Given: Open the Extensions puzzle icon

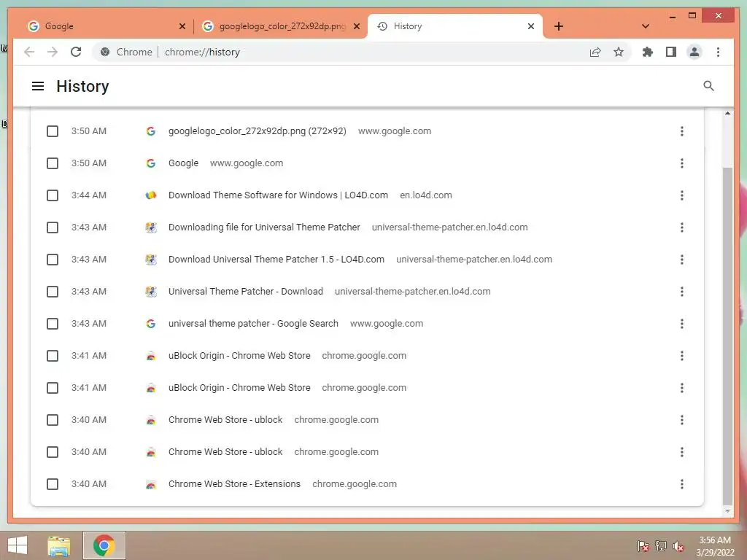Looking at the screenshot, I should 648,52.
